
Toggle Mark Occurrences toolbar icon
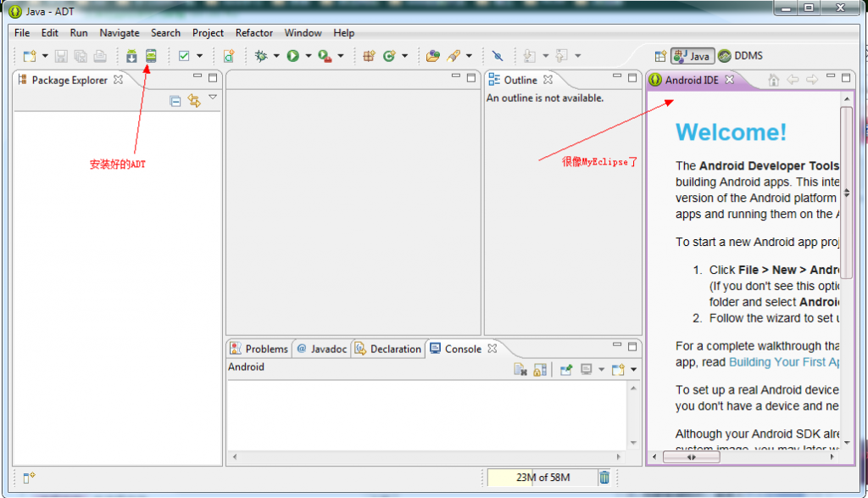(498, 56)
